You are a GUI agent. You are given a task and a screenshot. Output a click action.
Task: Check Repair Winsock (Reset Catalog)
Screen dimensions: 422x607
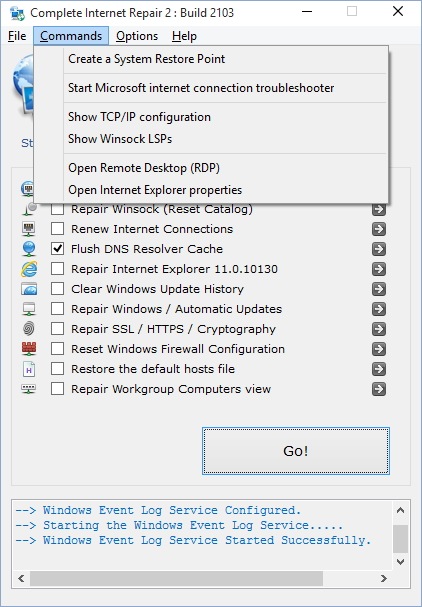click(x=58, y=209)
